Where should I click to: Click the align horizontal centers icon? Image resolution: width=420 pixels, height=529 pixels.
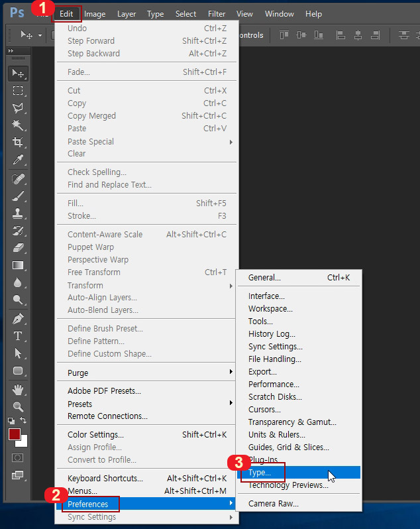[x=358, y=34]
